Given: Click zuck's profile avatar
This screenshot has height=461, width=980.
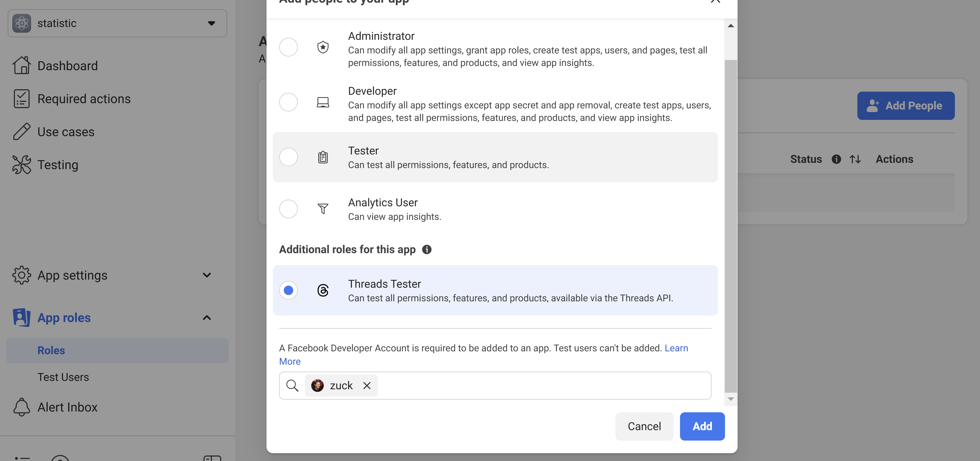Looking at the screenshot, I should tap(317, 386).
